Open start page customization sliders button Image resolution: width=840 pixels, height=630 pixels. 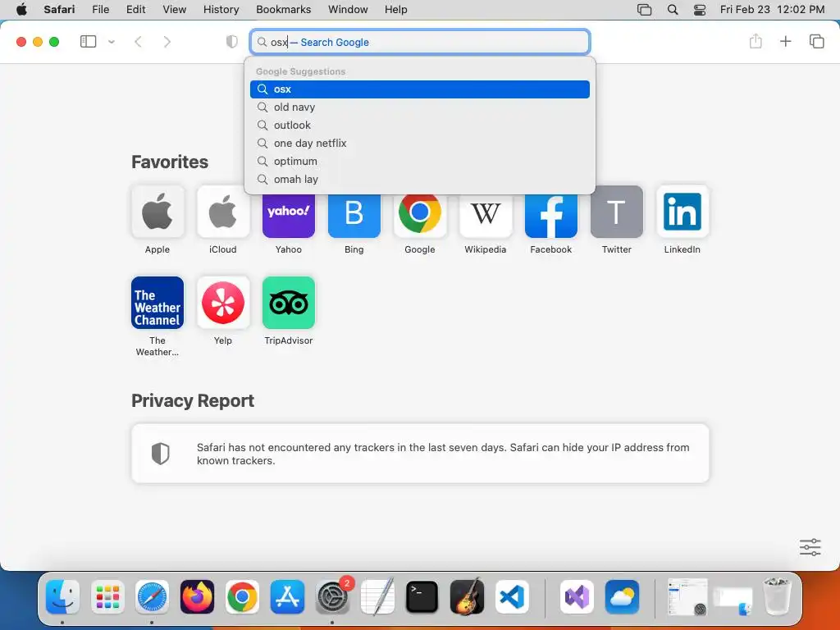click(x=810, y=547)
